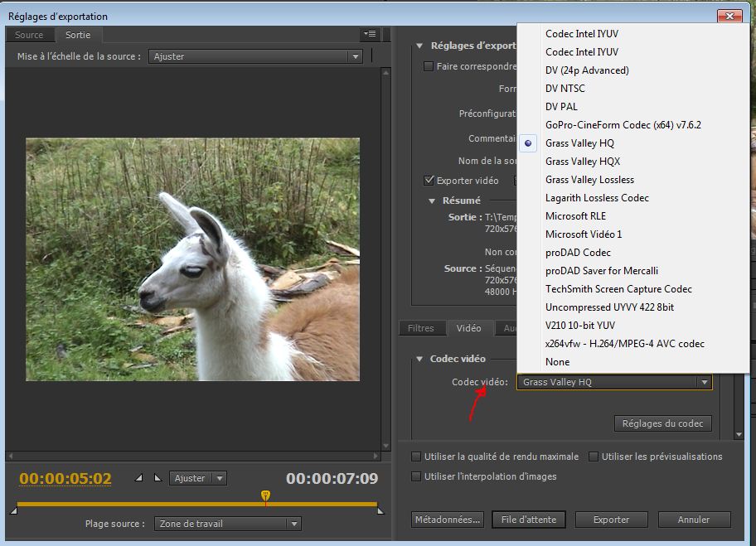Close the Réglages d'exportation dialog

click(729, 16)
